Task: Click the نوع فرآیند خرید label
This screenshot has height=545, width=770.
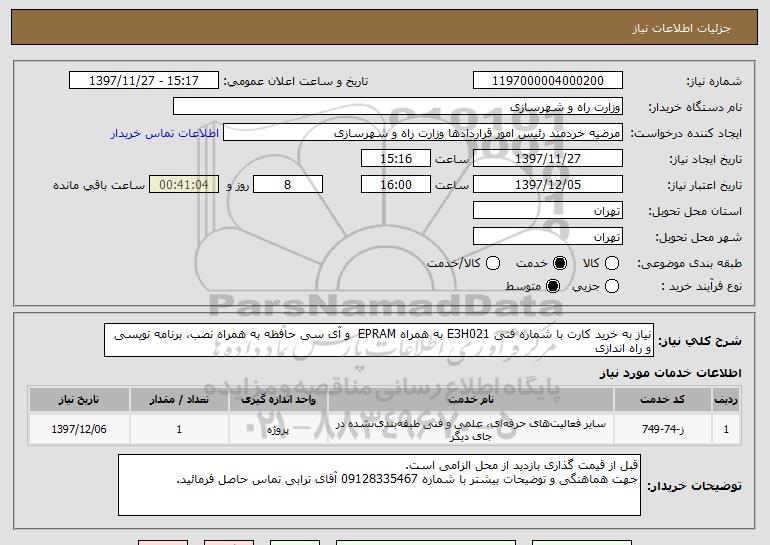Action: pyautogui.click(x=701, y=286)
